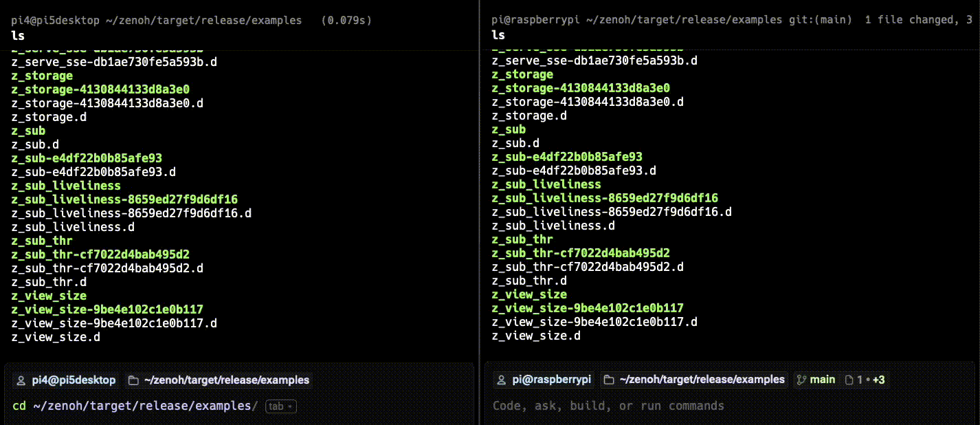Click the right pane ls command block header
The height and width of the screenshot is (425, 980).
730,28
